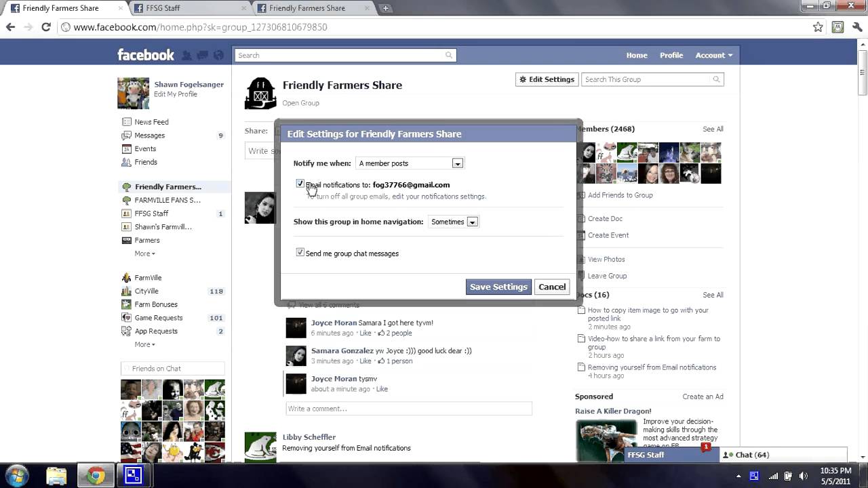Image resolution: width=868 pixels, height=488 pixels.
Task: Open File Explorer in taskbar
Action: click(57, 476)
